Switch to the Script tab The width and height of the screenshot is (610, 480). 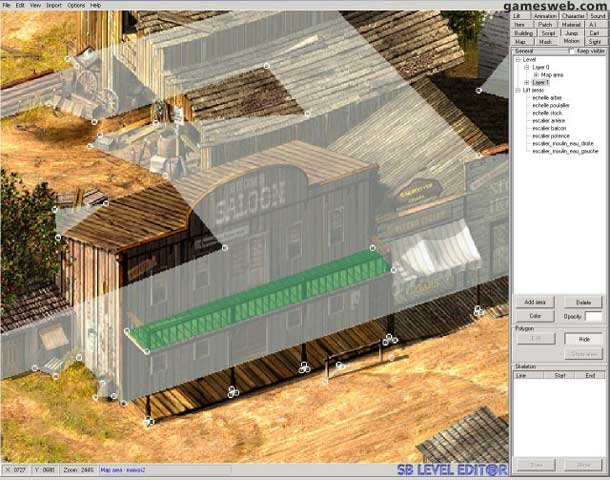point(547,33)
